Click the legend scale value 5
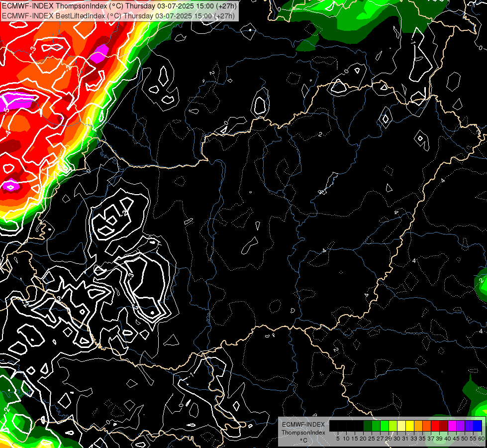This screenshot has width=487, height=448. [x=338, y=439]
